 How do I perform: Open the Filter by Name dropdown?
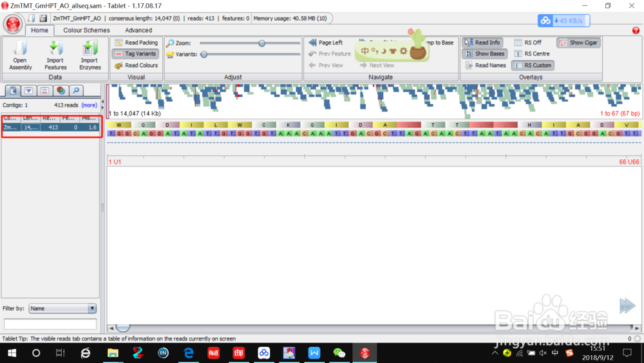tap(62, 308)
